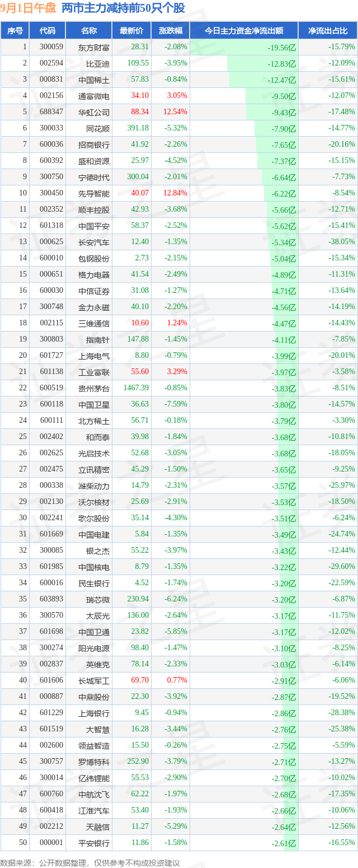358x868 pixels.
Task: Click 东方财富 net outflow -19.56亿
Action: [x=282, y=48]
